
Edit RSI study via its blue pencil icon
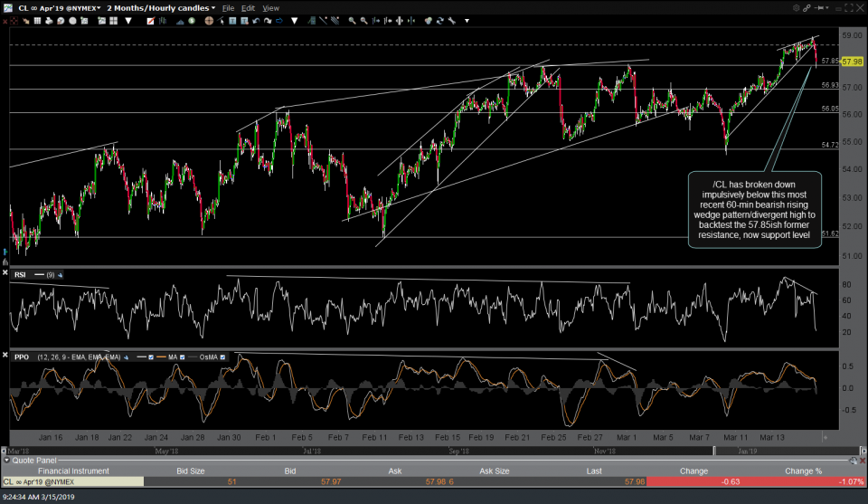[60, 275]
